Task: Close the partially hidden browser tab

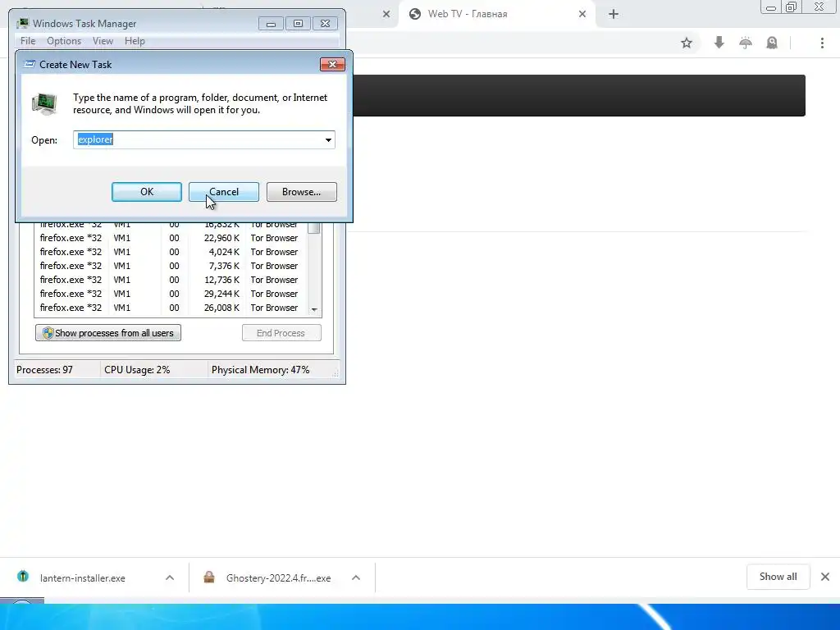Action: (x=386, y=14)
